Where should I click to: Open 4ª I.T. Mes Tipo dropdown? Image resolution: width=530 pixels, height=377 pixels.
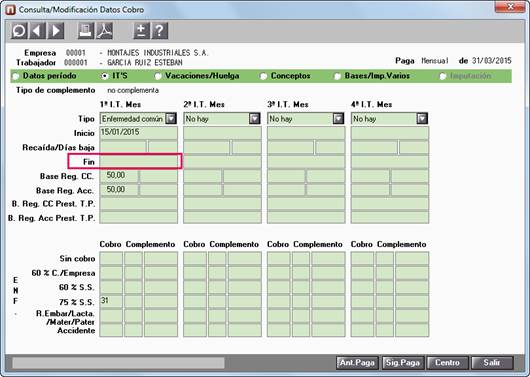[422, 119]
